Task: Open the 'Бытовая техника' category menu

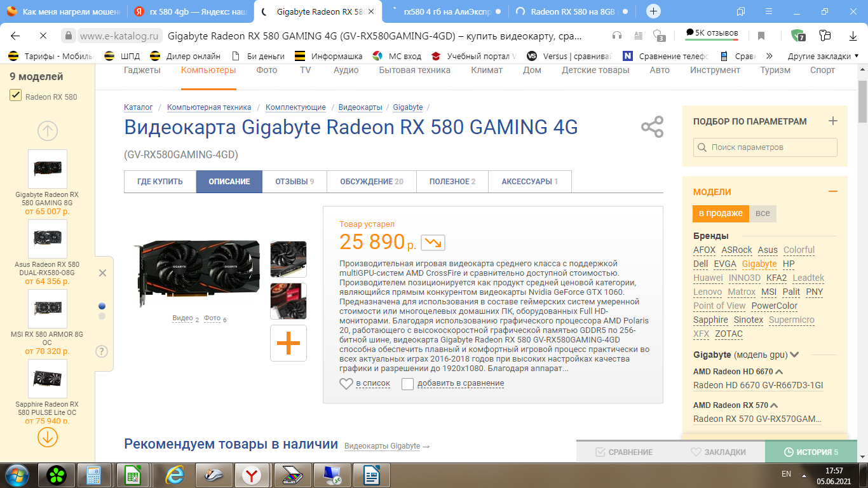Action: click(x=415, y=71)
